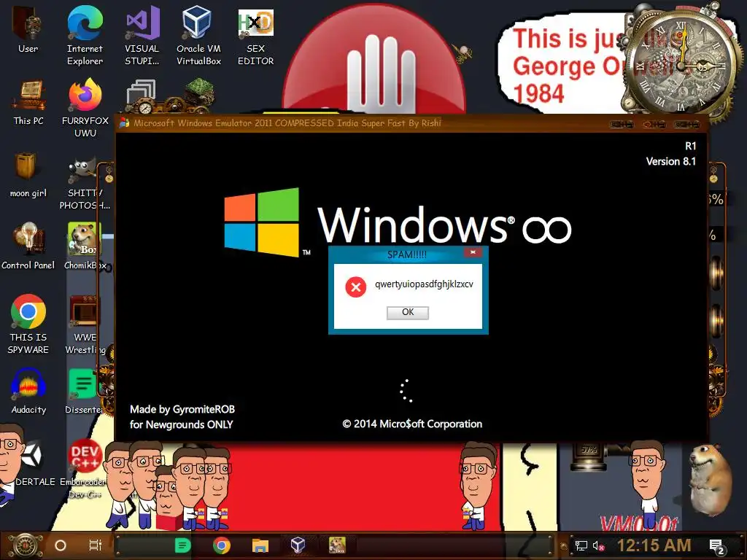Launch Audacity desktop shortcut
The width and height of the screenshot is (747, 560).
(x=28, y=391)
